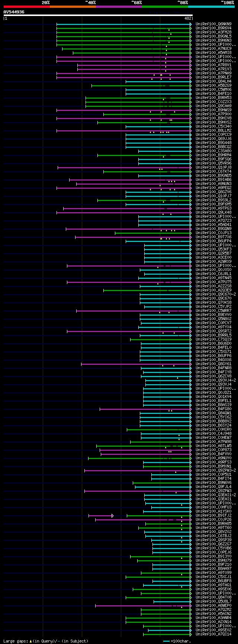
Task: Open hit UniRef100_Q6NKN9
Action: click(x=213, y=24)
